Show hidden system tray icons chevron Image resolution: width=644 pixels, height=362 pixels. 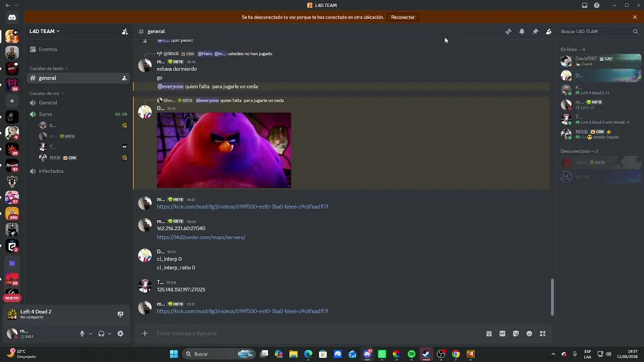tap(553, 354)
